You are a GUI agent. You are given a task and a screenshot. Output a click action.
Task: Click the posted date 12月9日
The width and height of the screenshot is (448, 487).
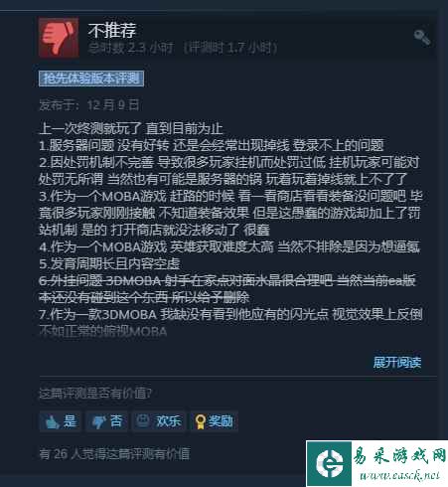113,105
